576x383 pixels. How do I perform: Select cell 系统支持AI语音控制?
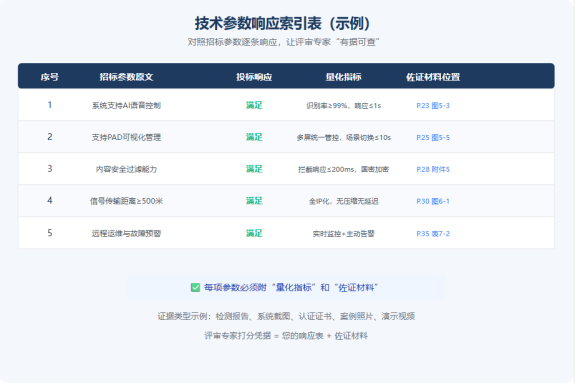126,105
